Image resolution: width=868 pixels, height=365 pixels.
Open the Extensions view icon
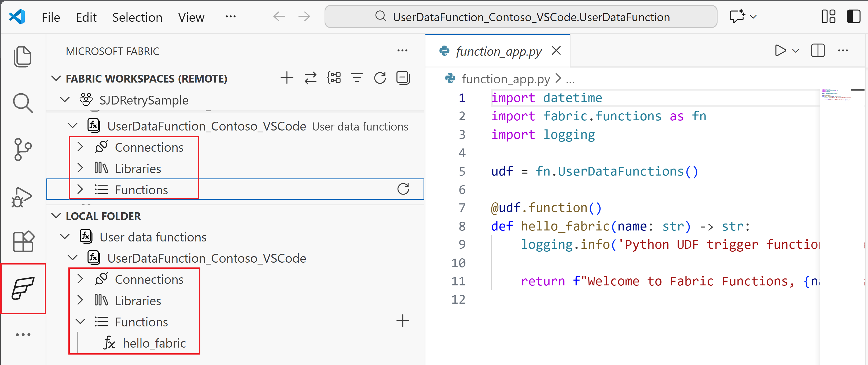point(23,241)
